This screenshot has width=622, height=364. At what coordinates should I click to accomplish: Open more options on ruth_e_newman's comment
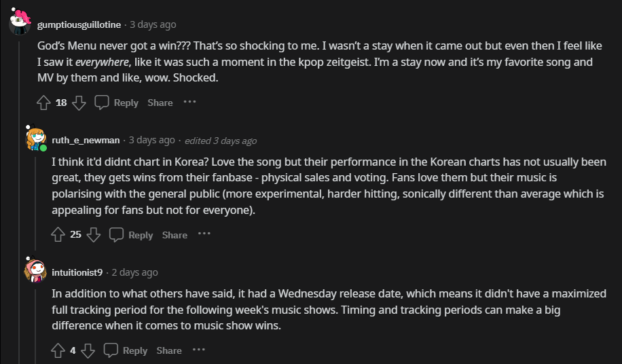[204, 234]
